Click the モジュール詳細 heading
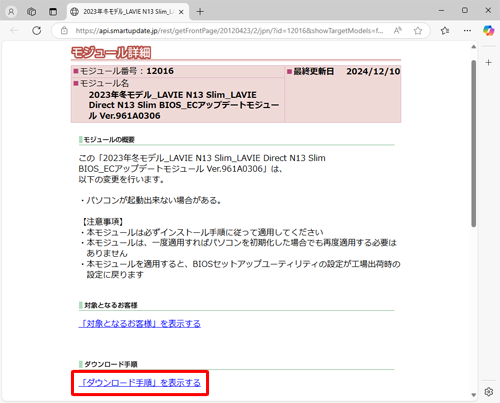This screenshot has width=500, height=403. 111,52
